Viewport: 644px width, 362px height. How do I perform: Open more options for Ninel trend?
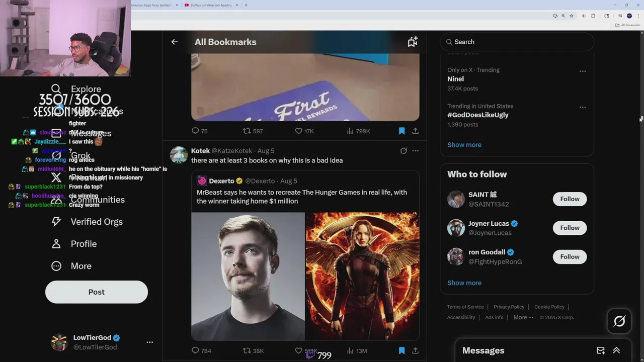[583, 71]
